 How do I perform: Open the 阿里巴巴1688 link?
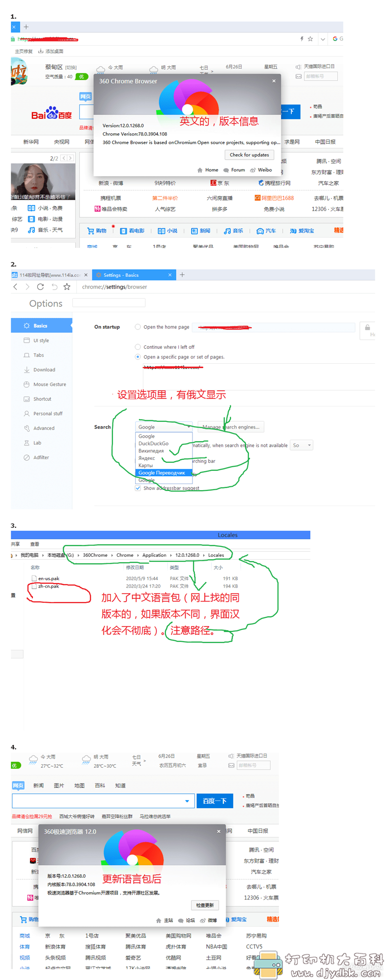pos(274,198)
